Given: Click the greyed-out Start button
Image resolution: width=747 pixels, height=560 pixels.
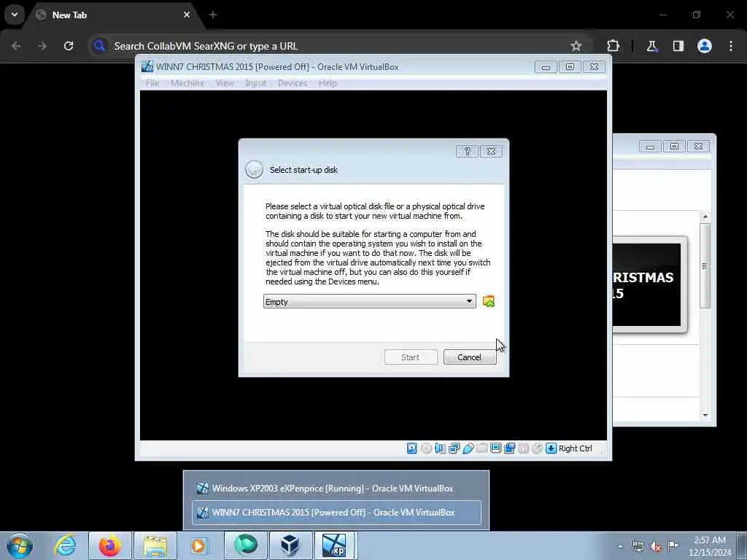Looking at the screenshot, I should (410, 357).
